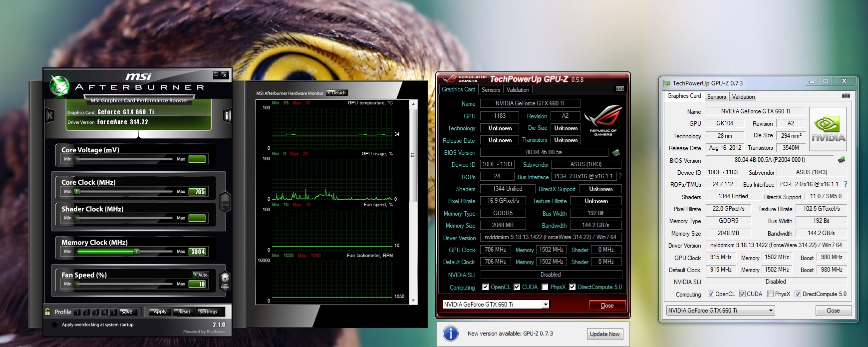Open the GPU selection dropdown in ROG GPU-Z
Screen dimensions: 868x347
[x=546, y=305]
